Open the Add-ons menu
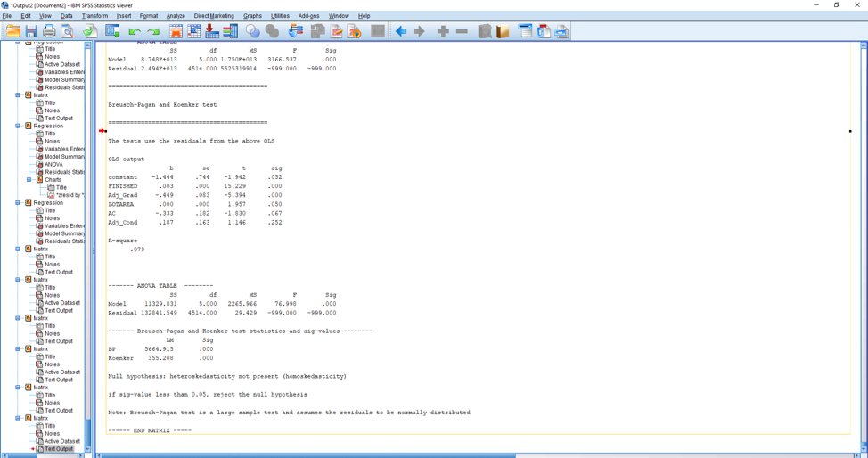 click(308, 16)
